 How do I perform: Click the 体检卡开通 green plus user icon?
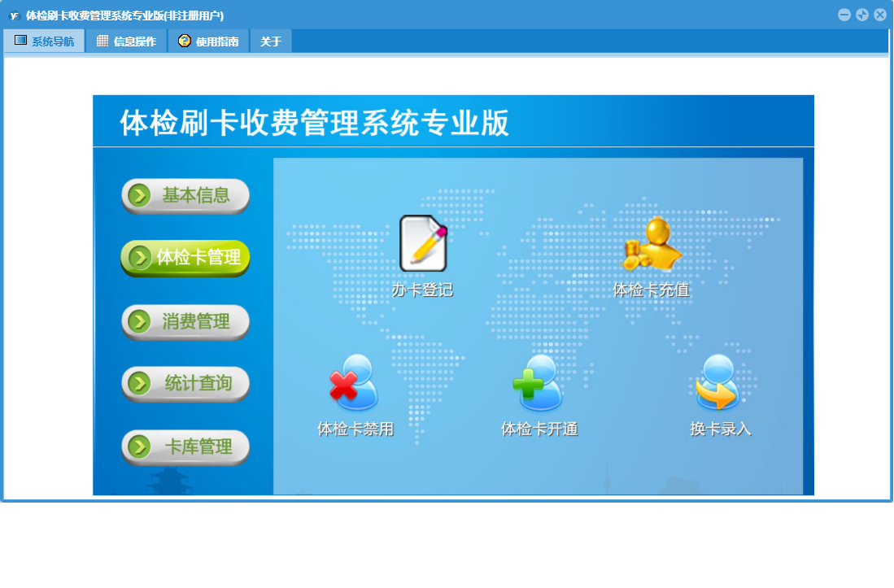coord(539,383)
